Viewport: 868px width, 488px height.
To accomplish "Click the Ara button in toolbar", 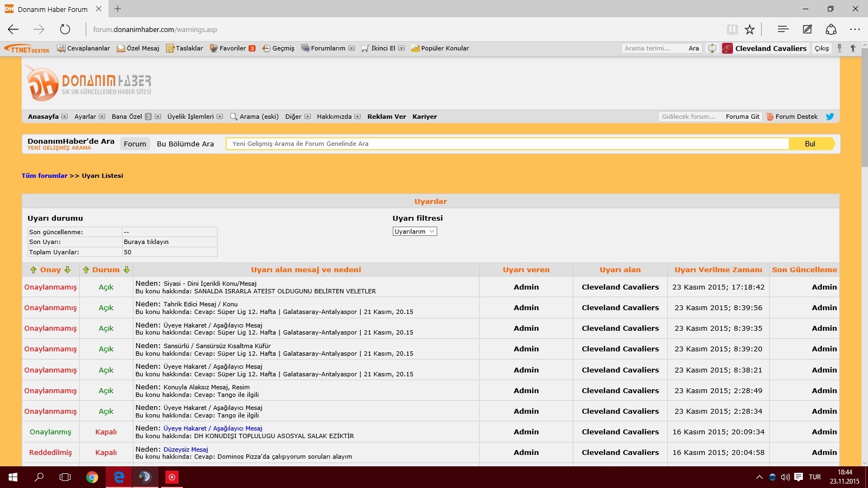I will click(x=694, y=48).
